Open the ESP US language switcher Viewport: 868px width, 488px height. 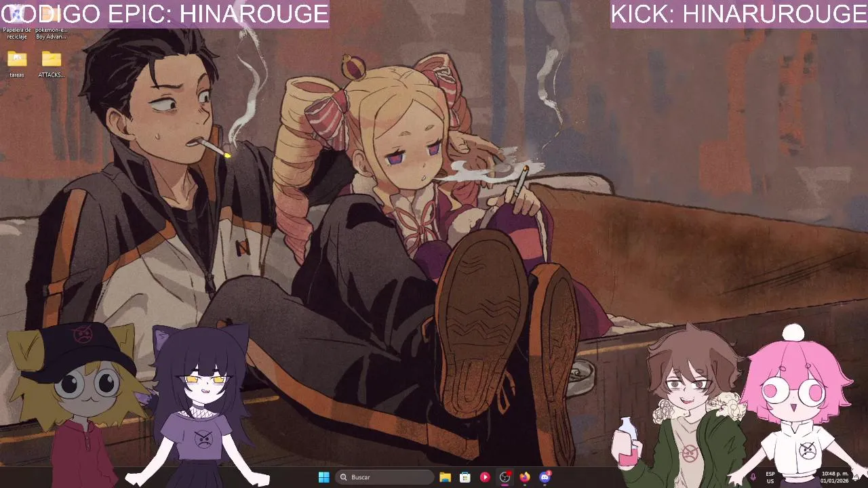coord(770,477)
